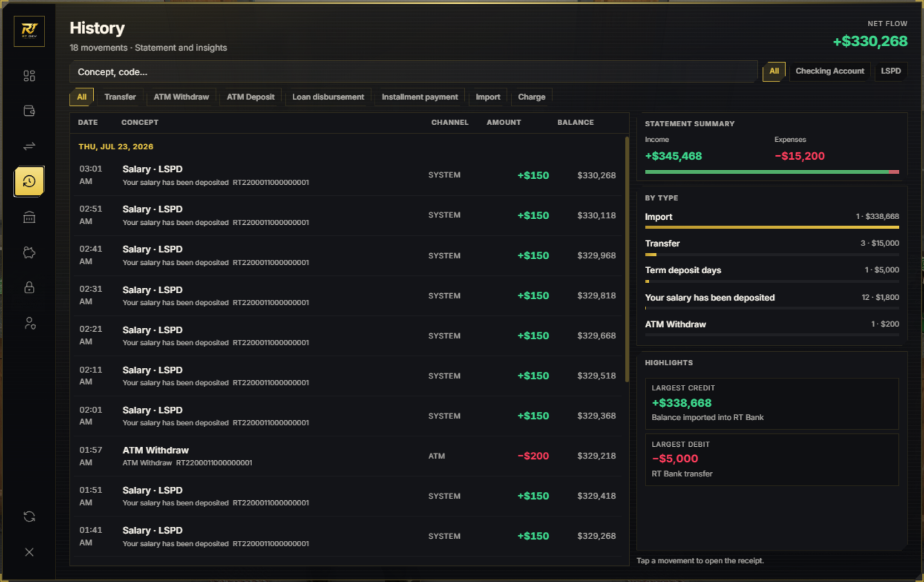The width and height of the screenshot is (924, 582).
Task: Filter movements by Loan disbursement
Action: (x=328, y=97)
